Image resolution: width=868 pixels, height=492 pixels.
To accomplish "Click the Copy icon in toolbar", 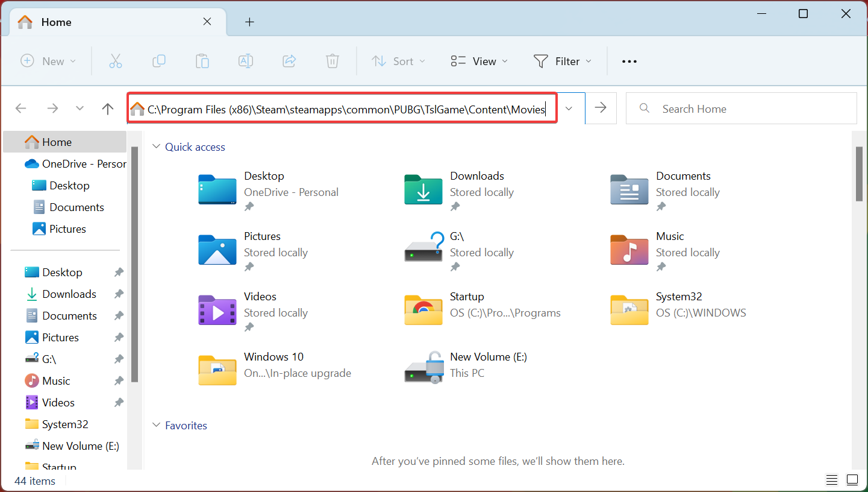I will coord(159,61).
